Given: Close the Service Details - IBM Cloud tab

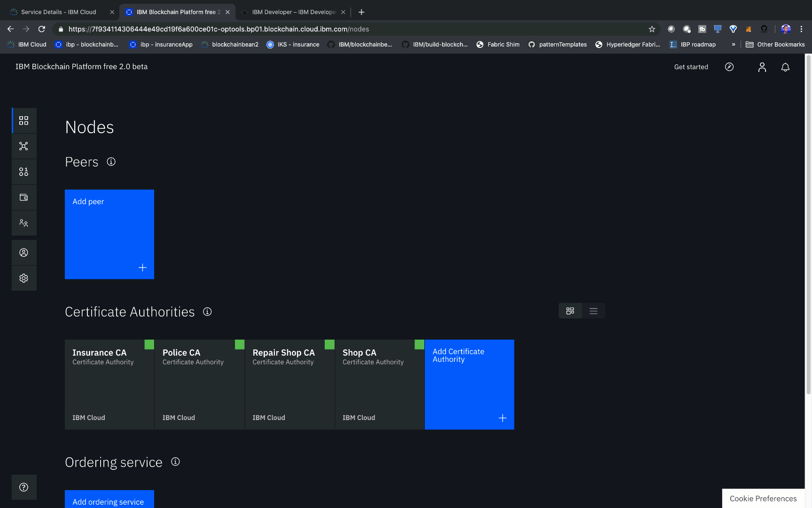Looking at the screenshot, I should point(112,12).
